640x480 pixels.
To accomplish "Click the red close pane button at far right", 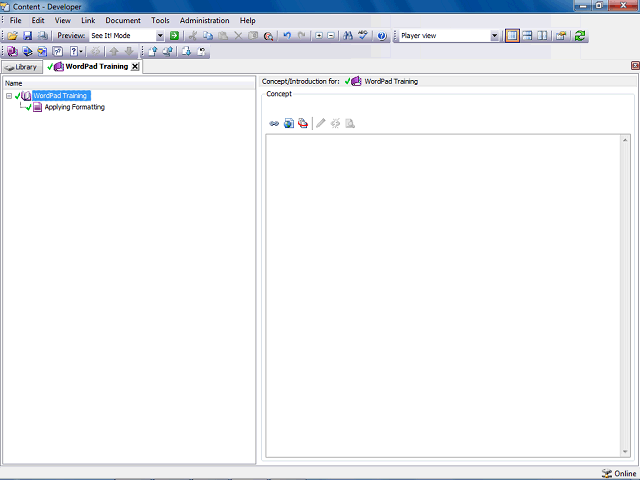I will coord(635,65).
